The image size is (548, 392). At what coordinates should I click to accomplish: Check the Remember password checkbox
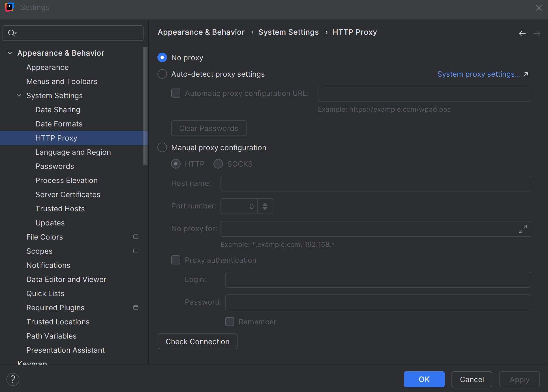(x=229, y=322)
